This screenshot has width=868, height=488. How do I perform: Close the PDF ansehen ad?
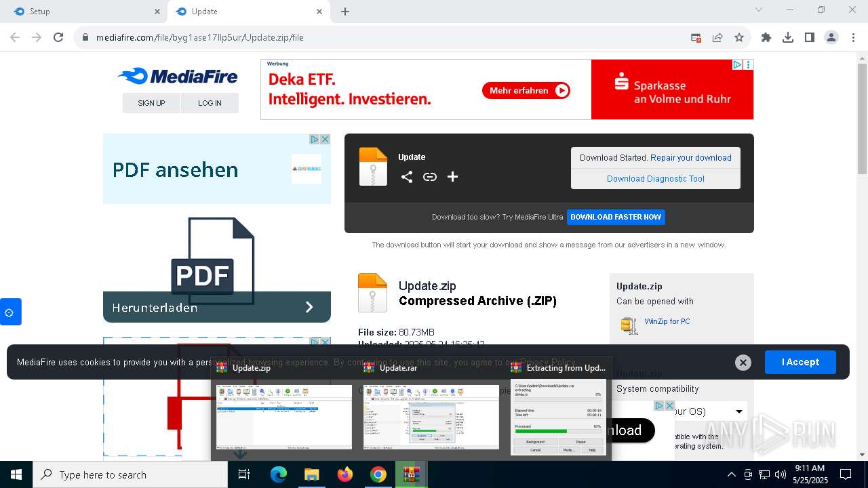pos(325,139)
